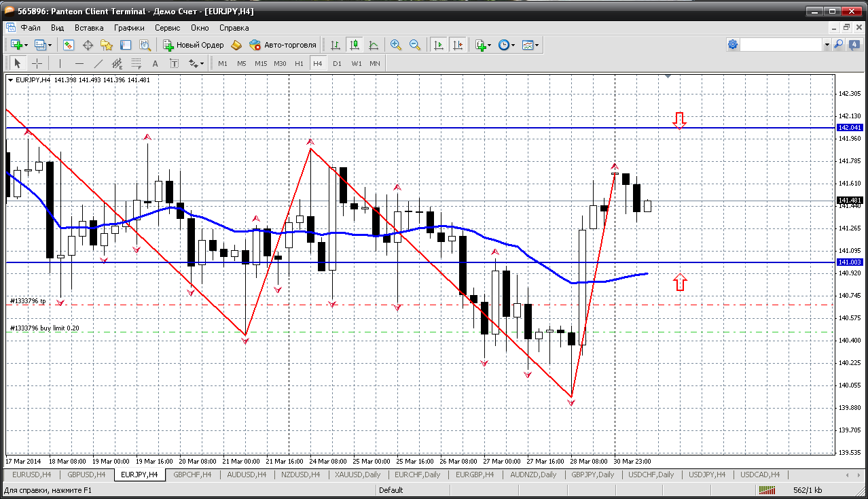Screen dimensions: 868x499
Task: Launch the Strategy Tester icon
Action: tap(145, 45)
